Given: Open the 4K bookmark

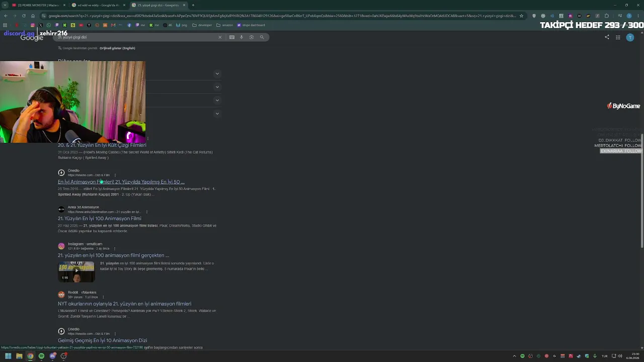Looking at the screenshot, I should pyautogui.click(x=168, y=25).
